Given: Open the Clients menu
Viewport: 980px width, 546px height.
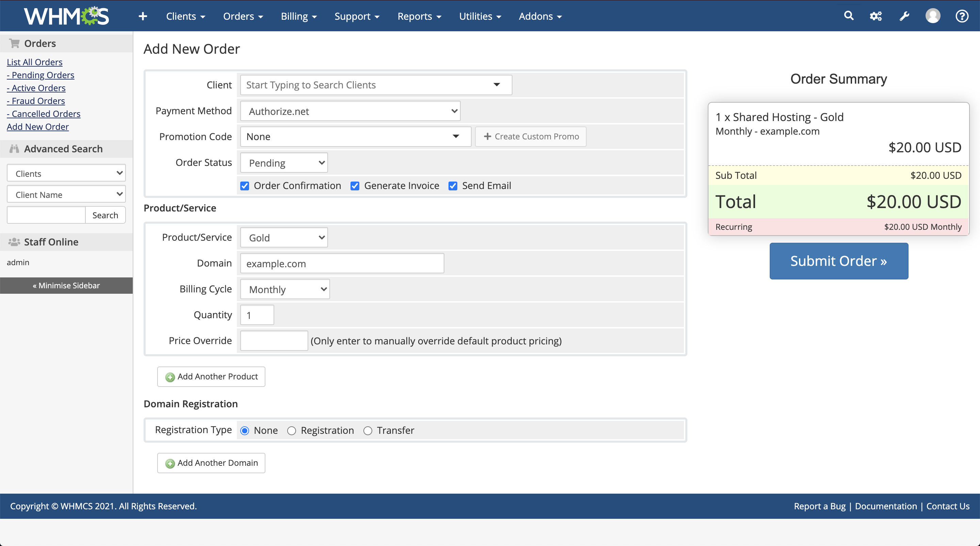Looking at the screenshot, I should pos(186,16).
